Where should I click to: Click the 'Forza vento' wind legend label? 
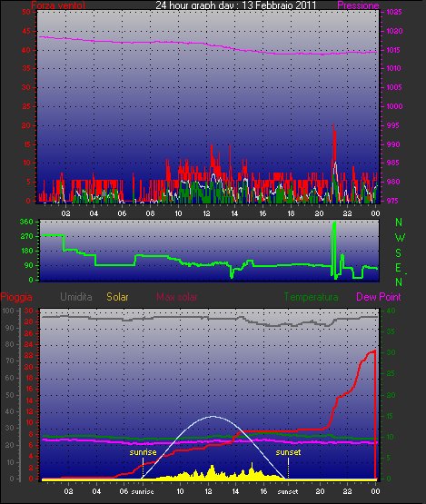(58, 5)
